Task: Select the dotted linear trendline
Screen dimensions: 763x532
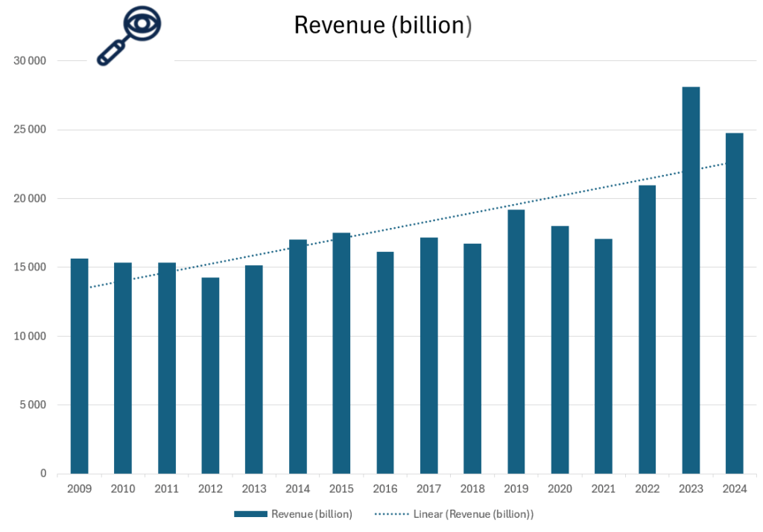Action: [447, 225]
